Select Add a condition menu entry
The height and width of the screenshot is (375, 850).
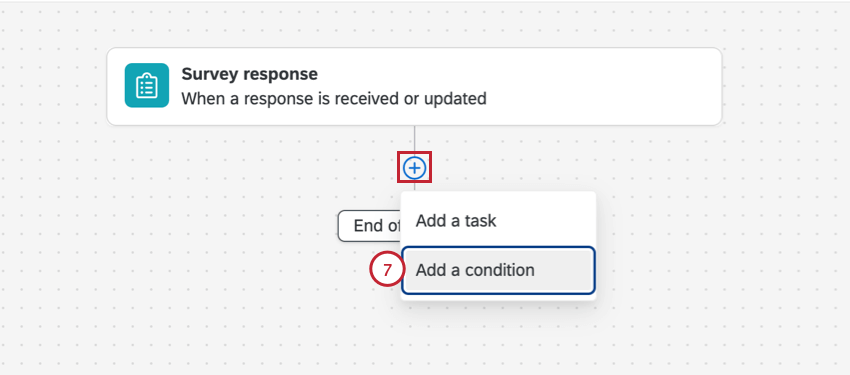[x=498, y=270]
